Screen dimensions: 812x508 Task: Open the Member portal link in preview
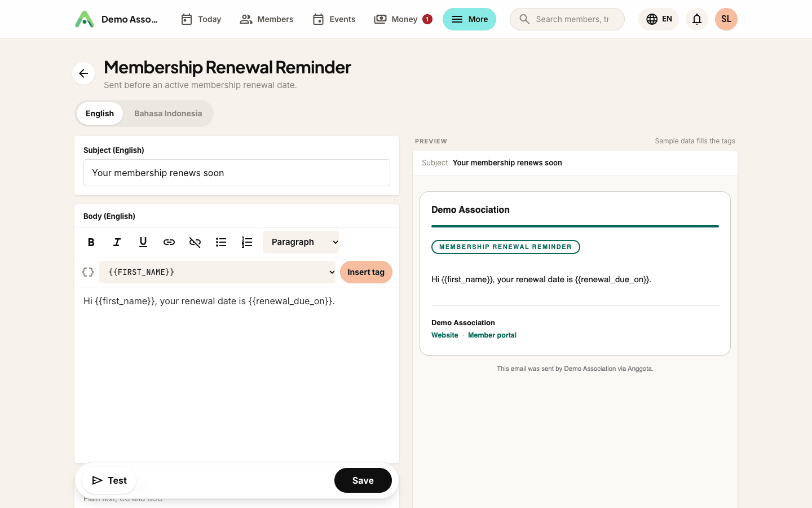click(492, 335)
